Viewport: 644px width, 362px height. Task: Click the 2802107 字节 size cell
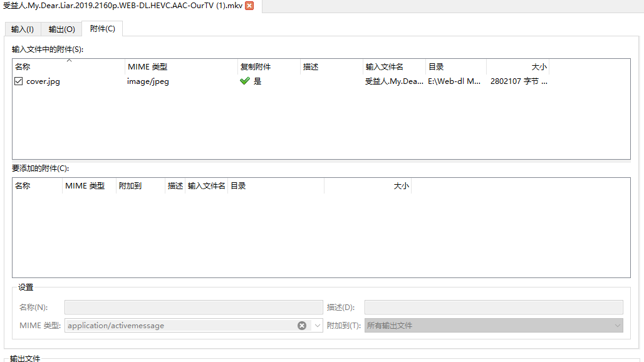pos(519,81)
